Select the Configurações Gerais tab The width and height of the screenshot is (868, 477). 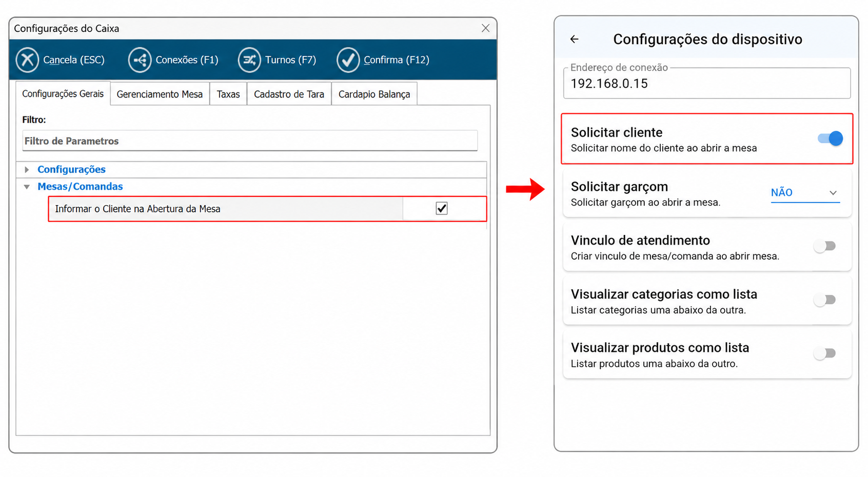pyautogui.click(x=63, y=94)
